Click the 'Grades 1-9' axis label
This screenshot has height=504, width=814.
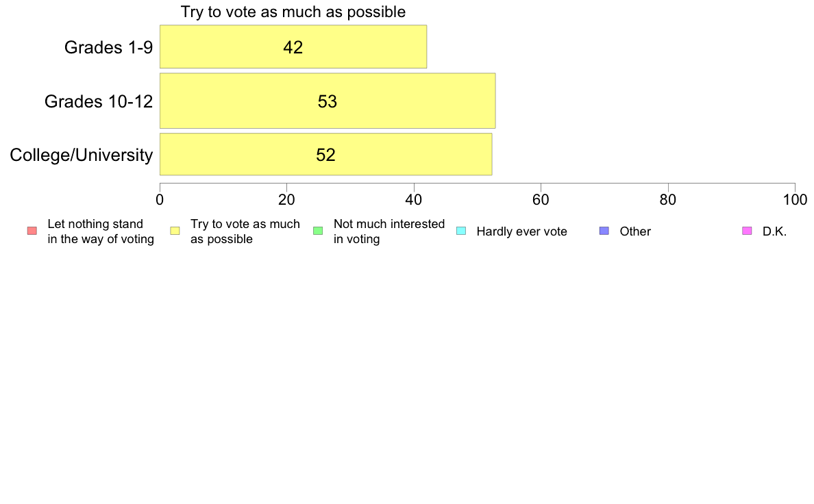coord(108,47)
